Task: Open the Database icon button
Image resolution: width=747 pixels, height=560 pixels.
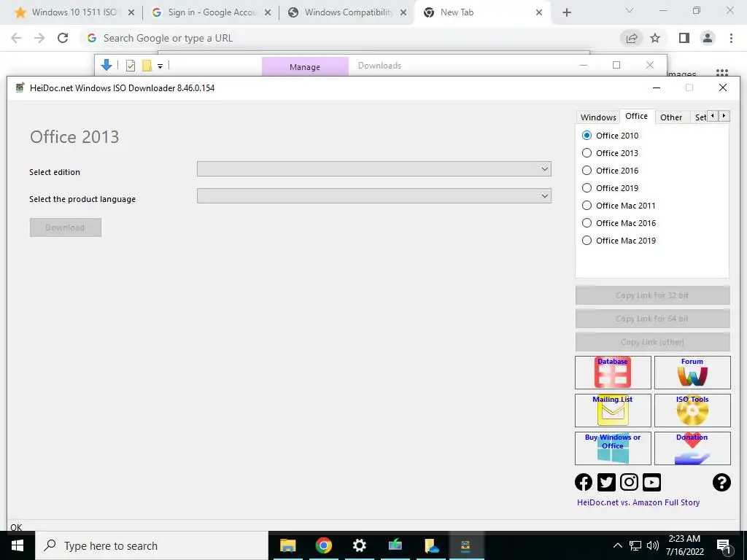Action: coord(613,373)
